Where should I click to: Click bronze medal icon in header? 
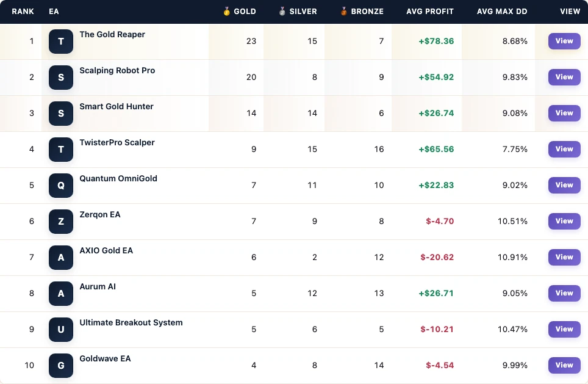pos(343,11)
